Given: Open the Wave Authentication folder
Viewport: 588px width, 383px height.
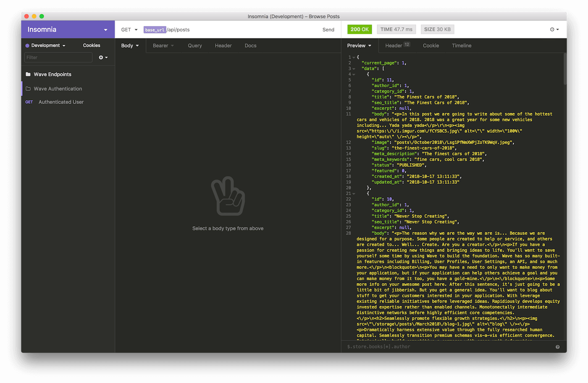Looking at the screenshot, I should (58, 89).
